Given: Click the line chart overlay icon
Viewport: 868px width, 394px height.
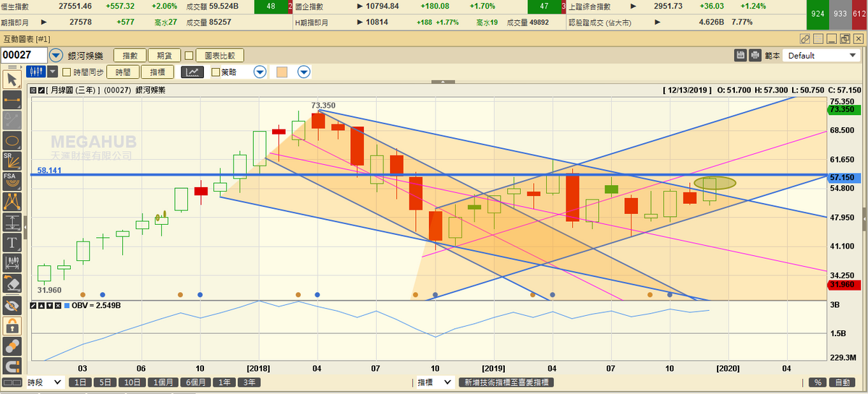Looking at the screenshot, I should pyautogui.click(x=192, y=72).
